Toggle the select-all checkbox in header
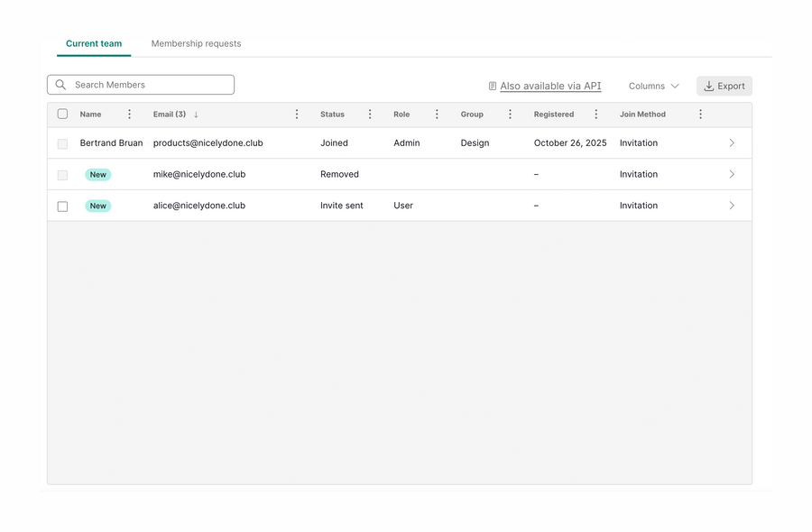The image size is (812, 532). [x=62, y=114]
